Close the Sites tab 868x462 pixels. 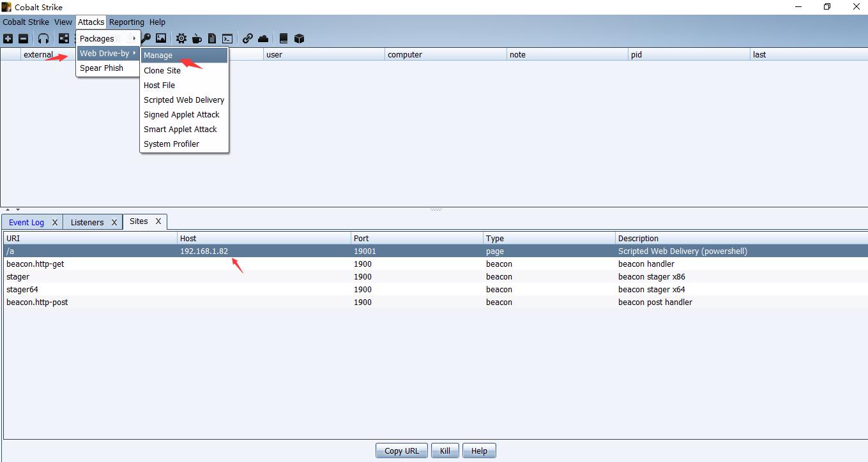pyautogui.click(x=158, y=221)
